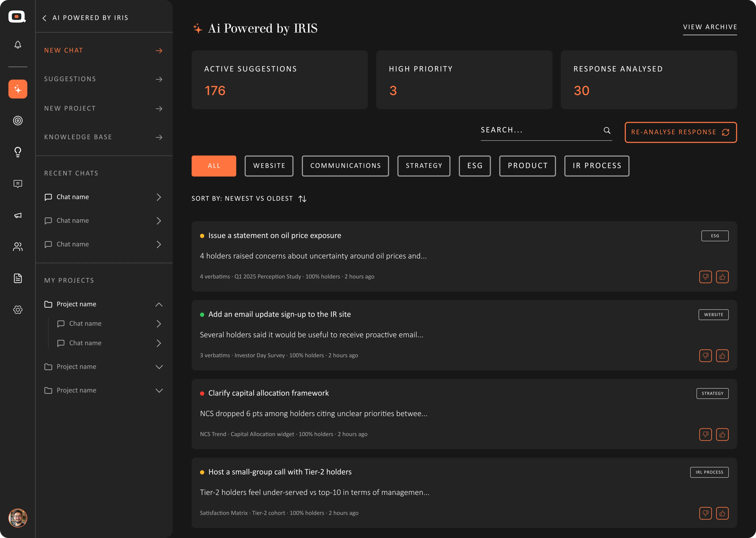Filter suggestions by Communications

tap(345, 166)
